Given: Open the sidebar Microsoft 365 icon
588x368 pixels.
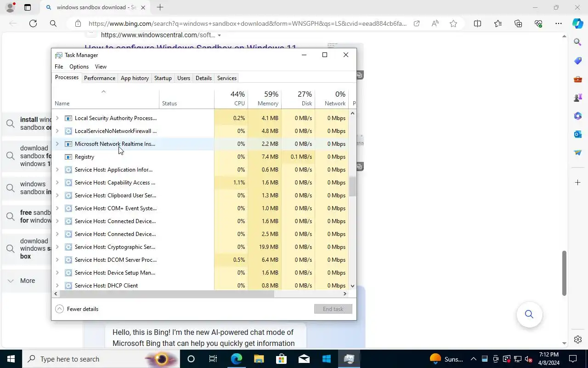Looking at the screenshot, I should [x=578, y=116].
